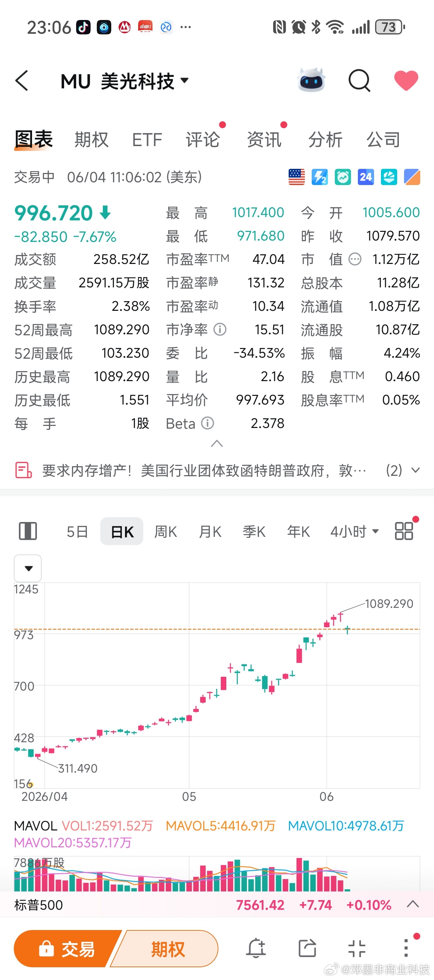Toggle the red heart favorite

pyautogui.click(x=406, y=80)
